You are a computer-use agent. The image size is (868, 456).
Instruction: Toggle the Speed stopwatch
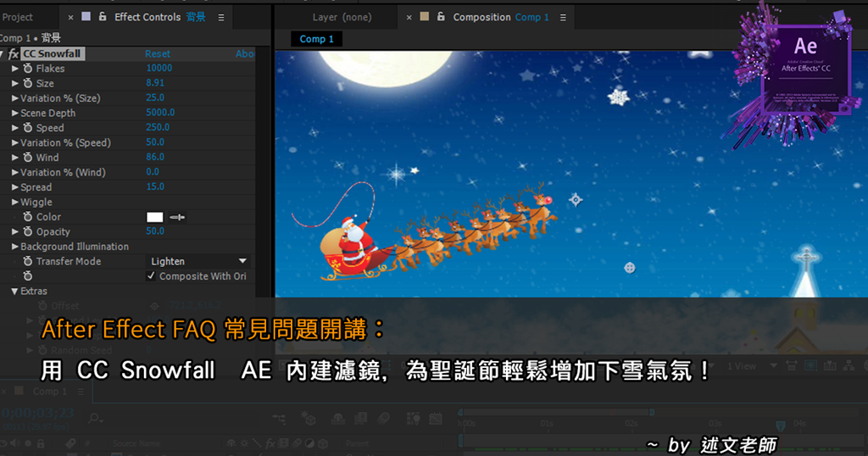(x=28, y=128)
